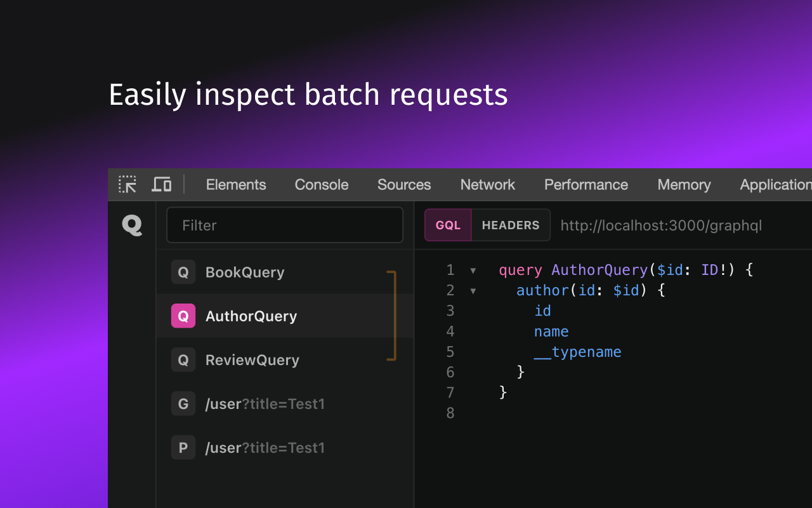Click the 'name' field in the query

pos(551,331)
